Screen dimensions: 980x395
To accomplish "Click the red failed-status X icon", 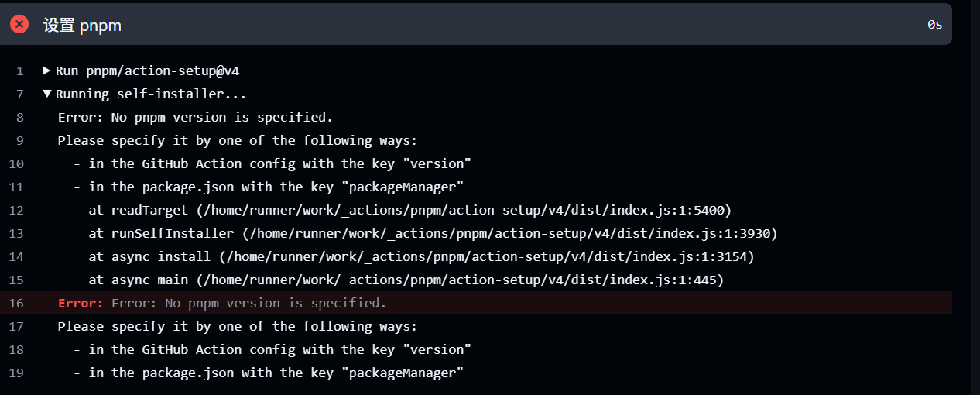I will point(19,25).
